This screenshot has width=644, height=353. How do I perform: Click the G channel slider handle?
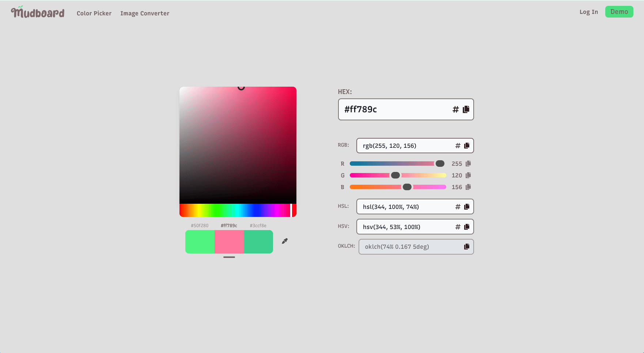395,175
